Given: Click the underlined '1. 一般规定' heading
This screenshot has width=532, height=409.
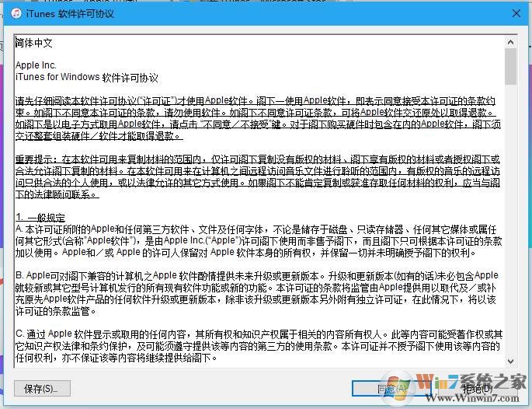Looking at the screenshot, I should [x=40, y=218].
